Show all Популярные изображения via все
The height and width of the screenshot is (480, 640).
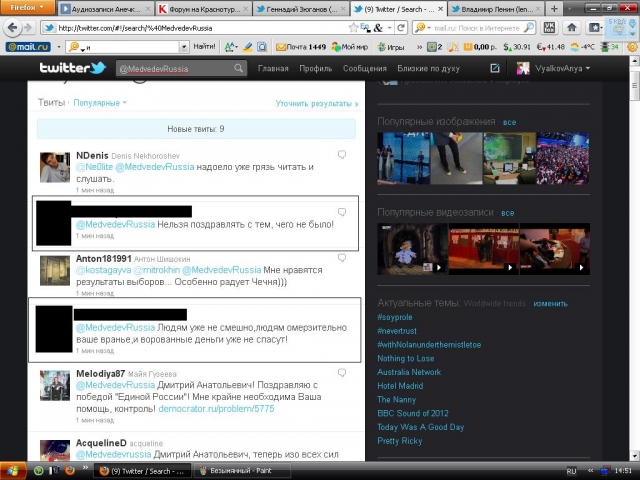pyautogui.click(x=509, y=122)
